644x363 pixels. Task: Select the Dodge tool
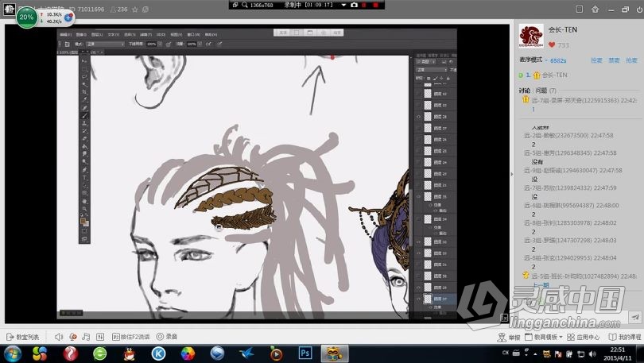84,161
